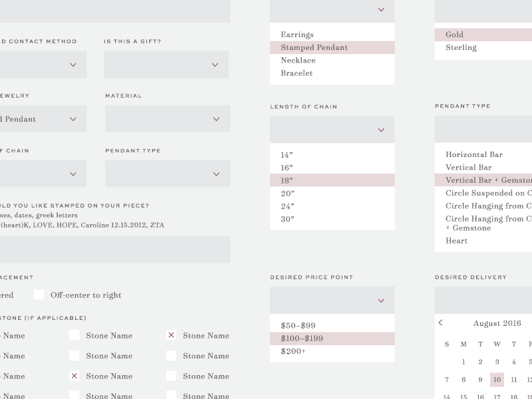Image resolution: width=532 pixels, height=399 pixels.
Task: Check the "Off-center to right" placement checkbox
Action: tap(39, 294)
